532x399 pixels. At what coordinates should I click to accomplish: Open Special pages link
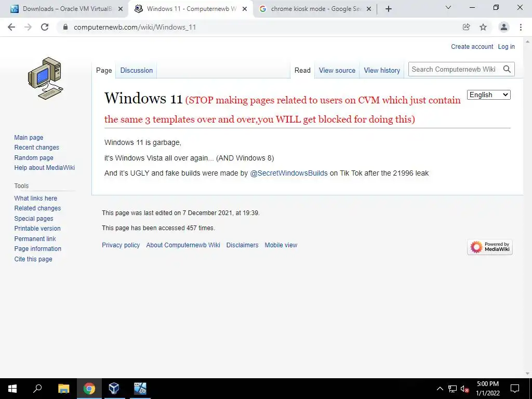pyautogui.click(x=34, y=219)
